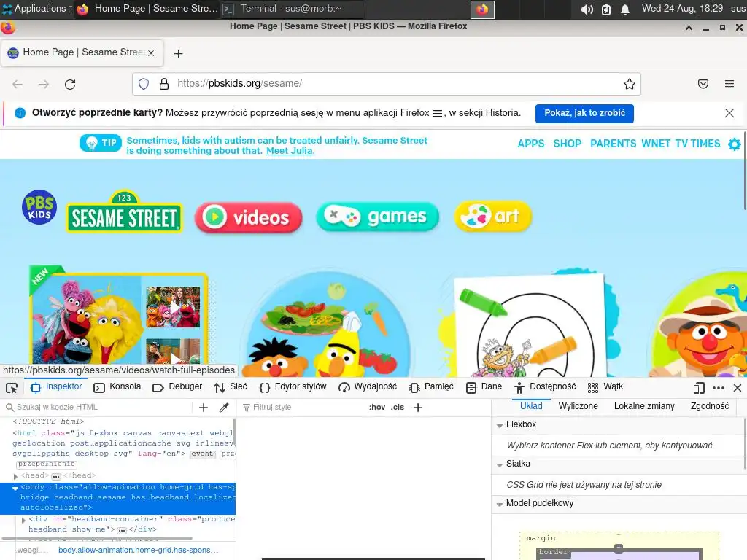Screen dimensions: 747x560
Task: Click the PBS Kids settings gear icon
Action: point(735,144)
